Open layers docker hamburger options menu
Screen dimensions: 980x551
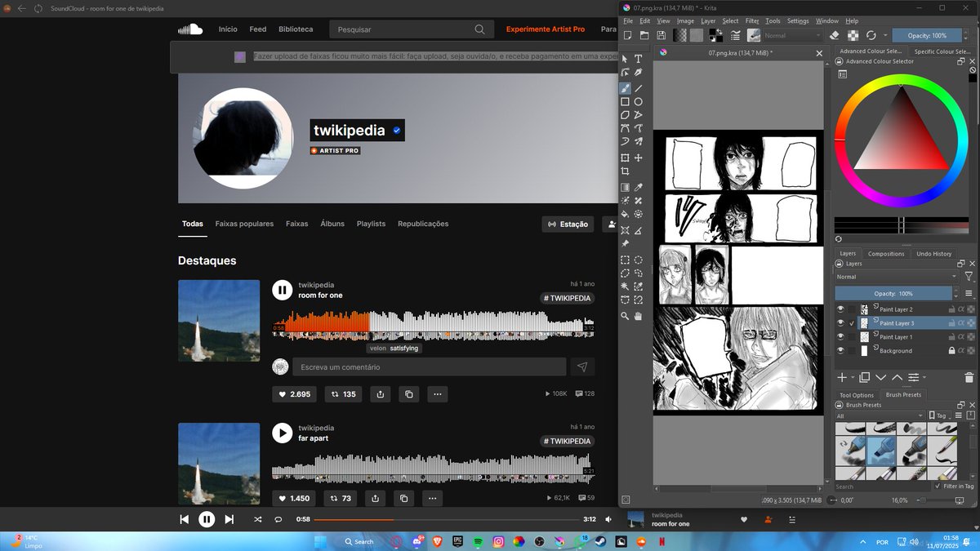click(x=969, y=293)
